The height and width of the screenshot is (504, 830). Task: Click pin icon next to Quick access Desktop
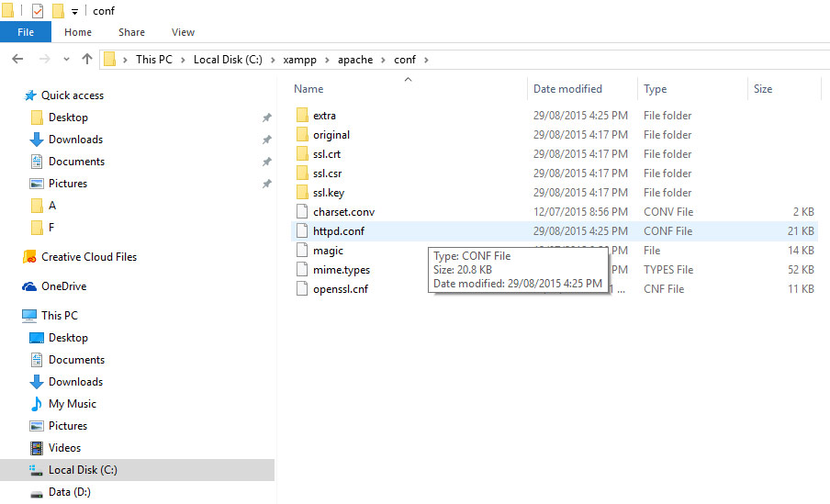point(267,118)
